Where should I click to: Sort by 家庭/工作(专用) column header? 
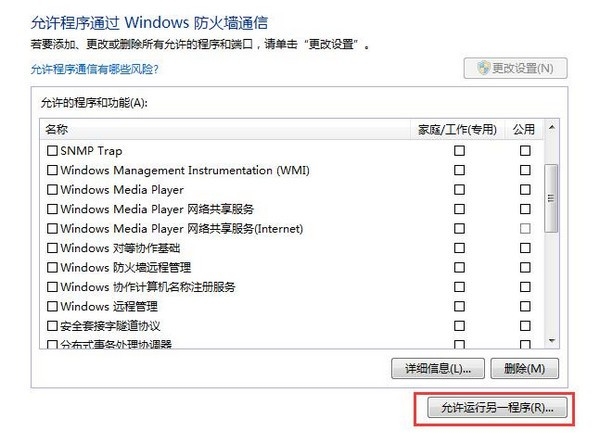(456, 129)
